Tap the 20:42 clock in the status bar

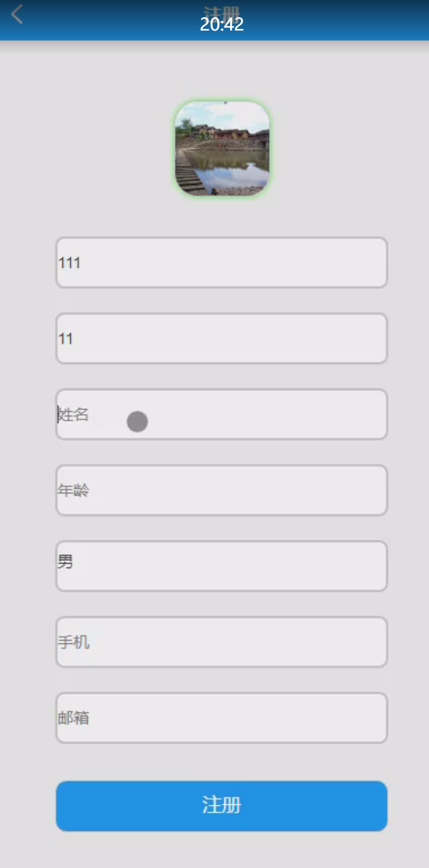click(x=221, y=24)
